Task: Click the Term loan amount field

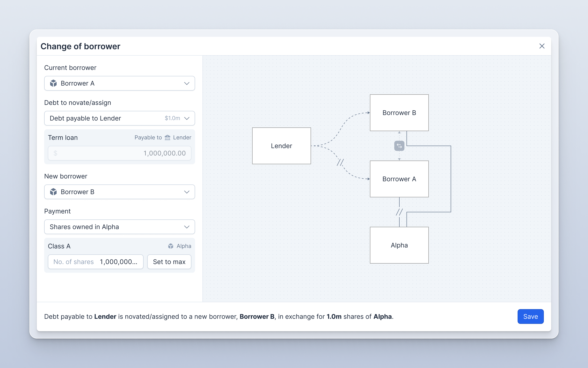Action: (119, 153)
